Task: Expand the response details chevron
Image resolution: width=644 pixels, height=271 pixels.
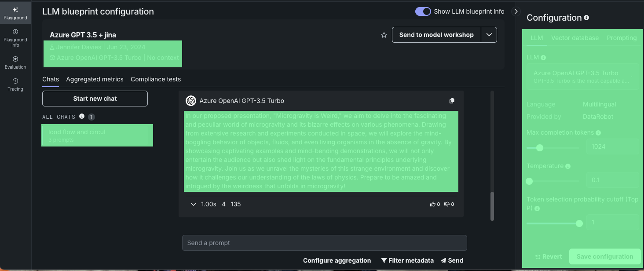Action: tap(193, 204)
